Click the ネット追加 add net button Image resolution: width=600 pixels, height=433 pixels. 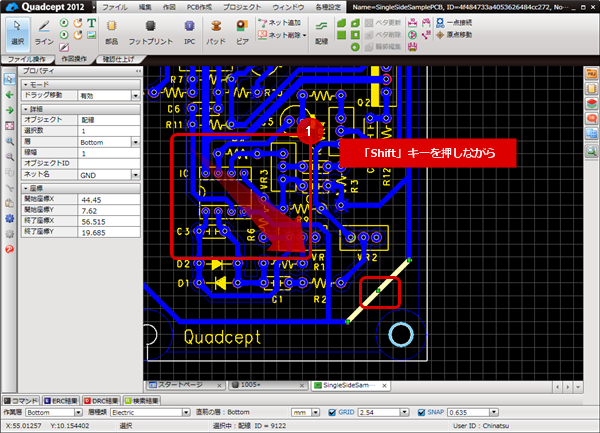click(279, 23)
